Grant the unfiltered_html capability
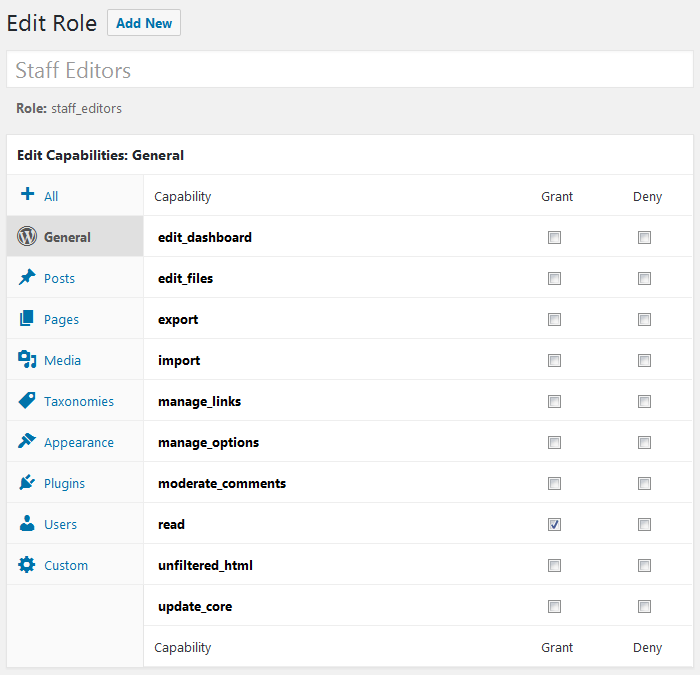The image size is (700, 675). [554, 566]
